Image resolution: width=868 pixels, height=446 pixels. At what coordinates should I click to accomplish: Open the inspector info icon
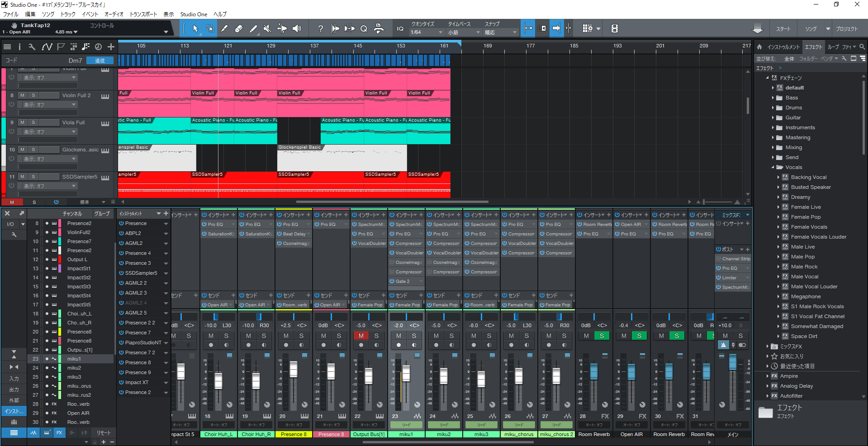coord(19,47)
